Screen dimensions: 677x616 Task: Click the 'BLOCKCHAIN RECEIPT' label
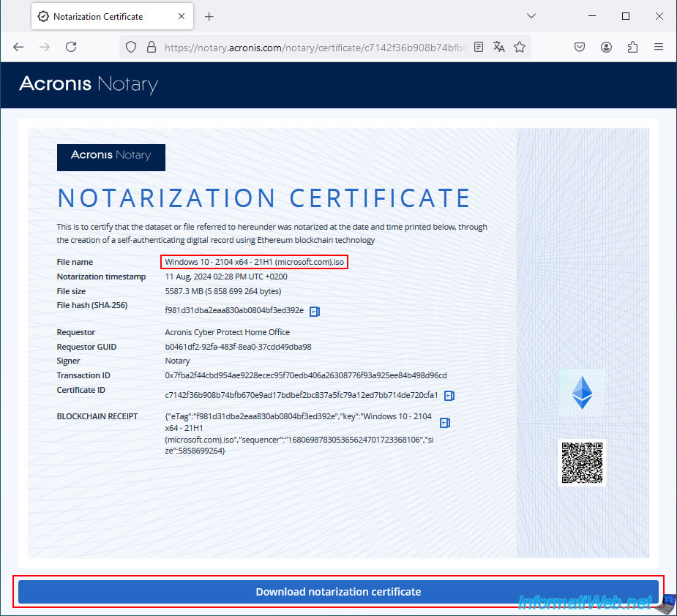pyautogui.click(x=97, y=416)
